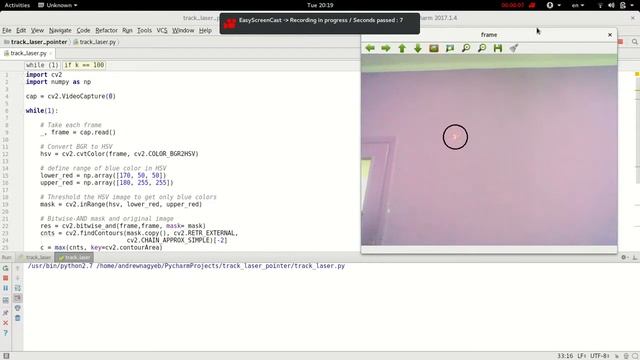This screenshot has height=360, width=640.
Task: Switch to the first track_laser run tab
Action: (36, 258)
